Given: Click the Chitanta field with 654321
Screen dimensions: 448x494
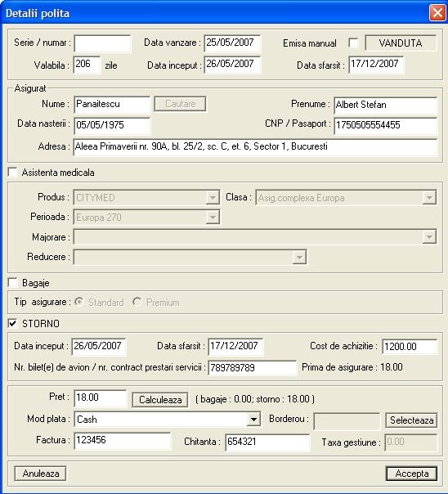Looking at the screenshot, I should point(267,442).
